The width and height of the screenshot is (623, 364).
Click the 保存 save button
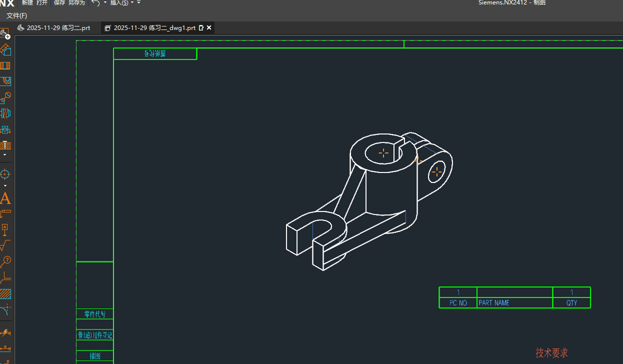coord(59,3)
